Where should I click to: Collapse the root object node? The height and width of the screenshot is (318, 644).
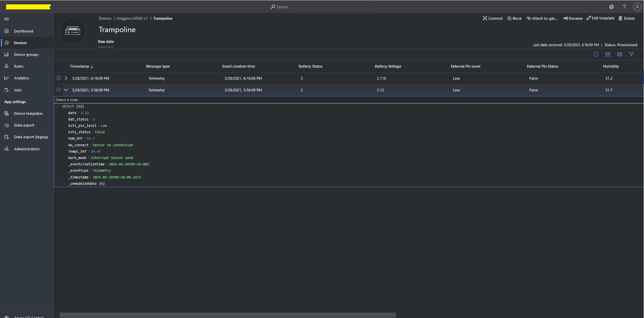click(x=58, y=106)
